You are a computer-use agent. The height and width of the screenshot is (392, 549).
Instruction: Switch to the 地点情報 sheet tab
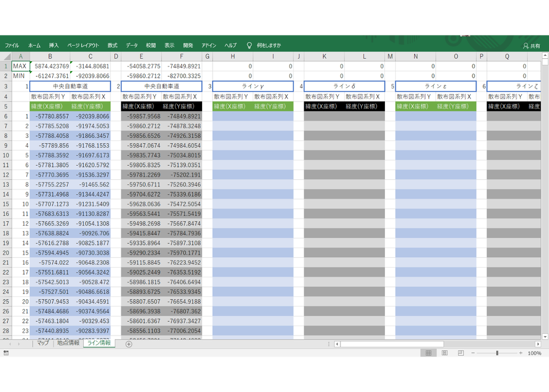click(x=68, y=343)
